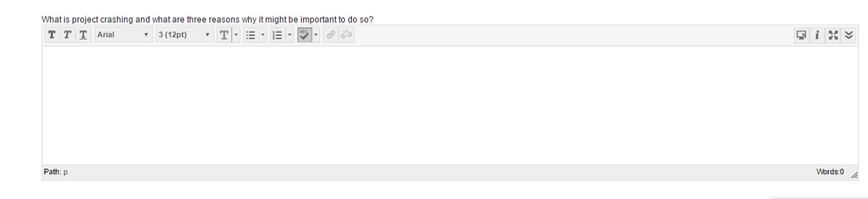
Task: Expand the text color picker arrow
Action: (x=236, y=35)
